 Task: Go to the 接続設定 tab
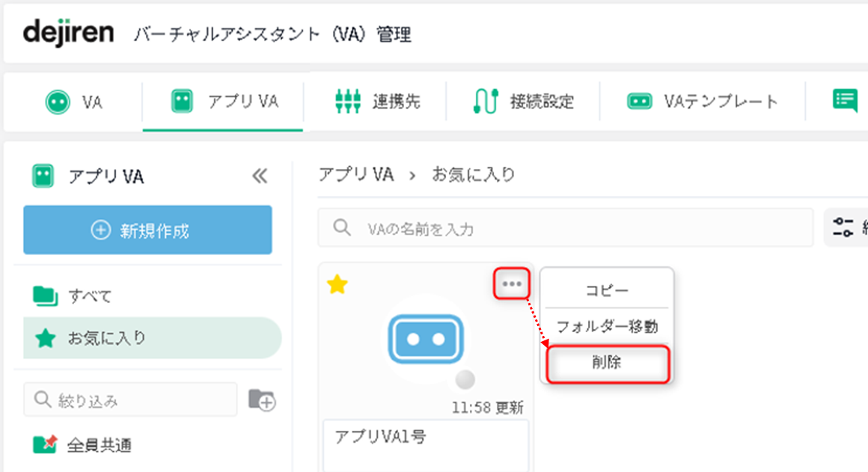(524, 102)
